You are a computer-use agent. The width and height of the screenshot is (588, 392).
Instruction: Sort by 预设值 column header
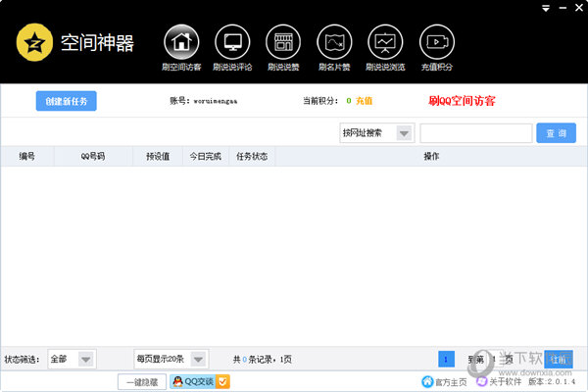pos(158,156)
